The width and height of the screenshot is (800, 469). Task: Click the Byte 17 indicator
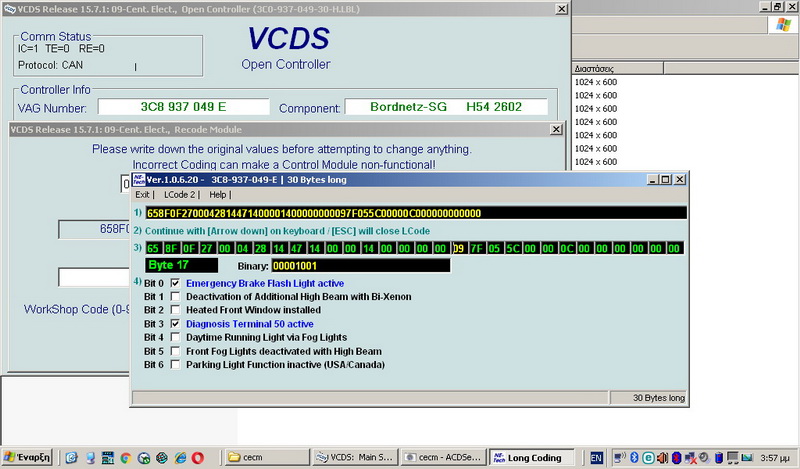click(x=181, y=265)
